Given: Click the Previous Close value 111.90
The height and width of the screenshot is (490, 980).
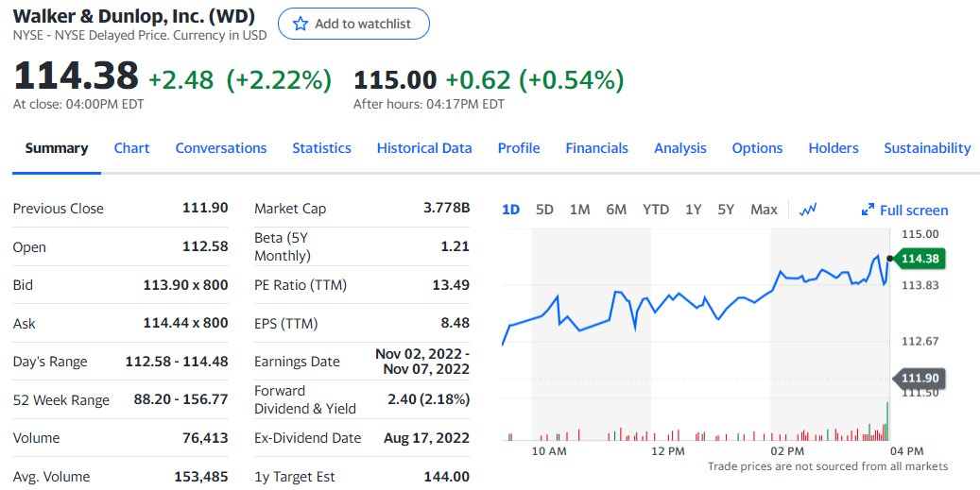Looking at the screenshot, I should tap(205, 208).
